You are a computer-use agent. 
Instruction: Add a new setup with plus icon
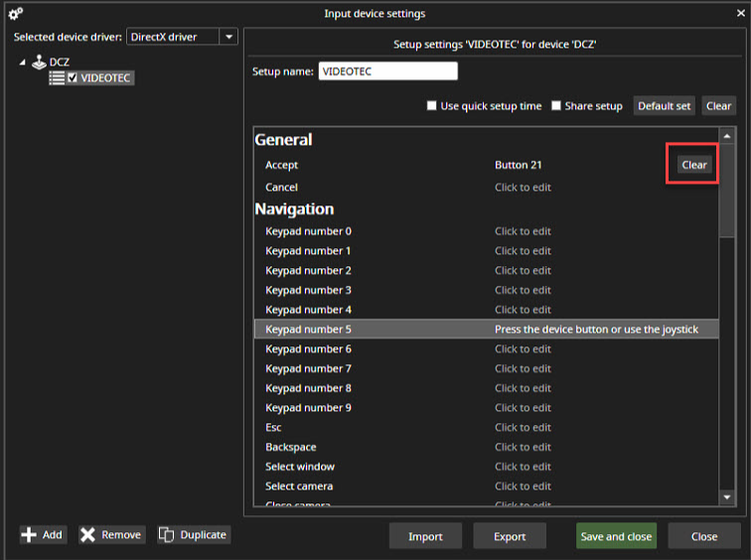[x=43, y=535]
